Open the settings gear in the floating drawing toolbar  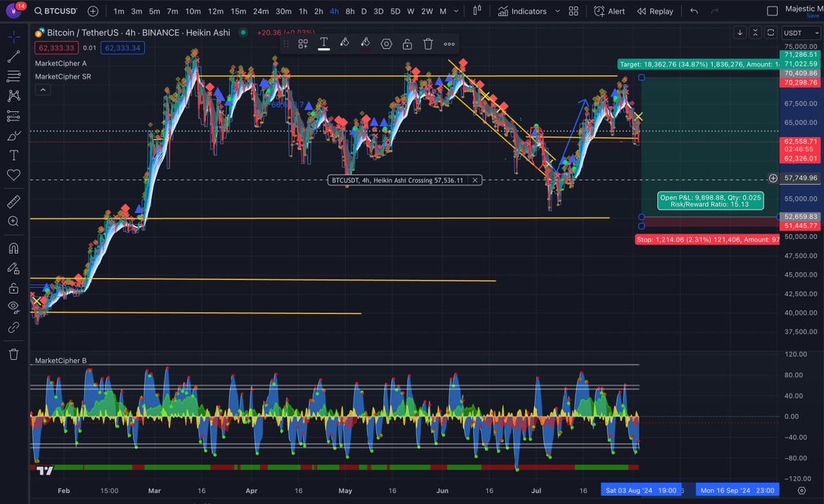click(x=386, y=43)
